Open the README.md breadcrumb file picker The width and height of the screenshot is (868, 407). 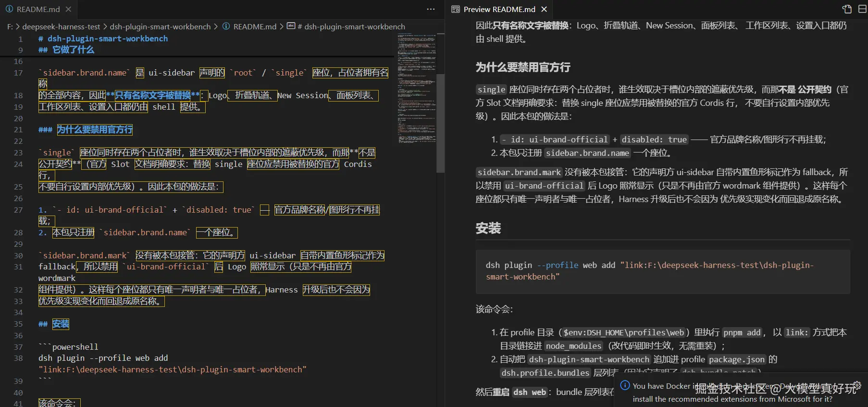pos(255,26)
